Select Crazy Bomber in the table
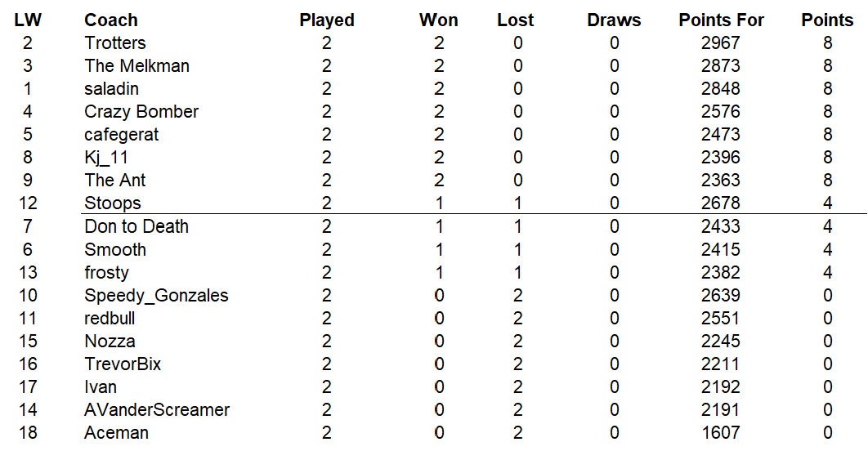 pos(141,112)
